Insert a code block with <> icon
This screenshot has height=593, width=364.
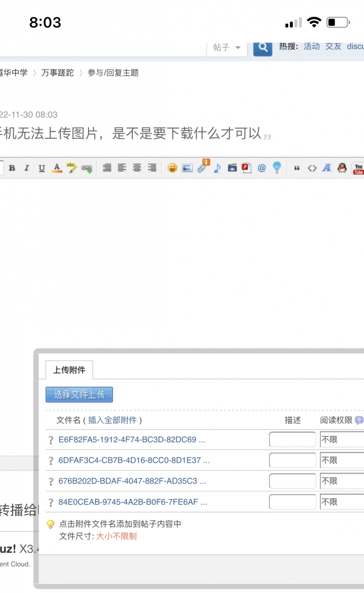point(312,168)
